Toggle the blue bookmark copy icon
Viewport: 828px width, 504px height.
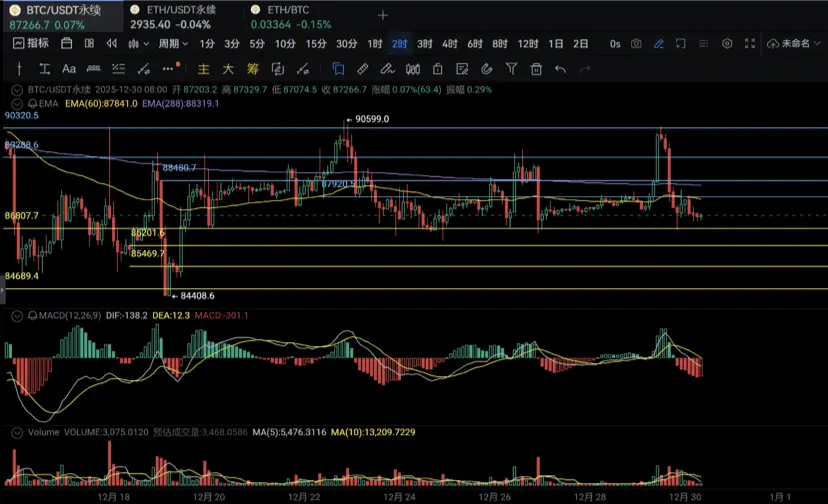(338, 69)
